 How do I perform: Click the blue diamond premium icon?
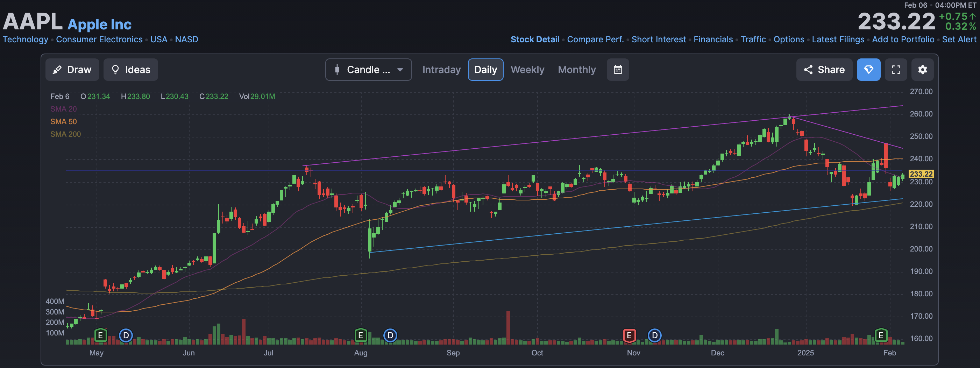coord(868,70)
